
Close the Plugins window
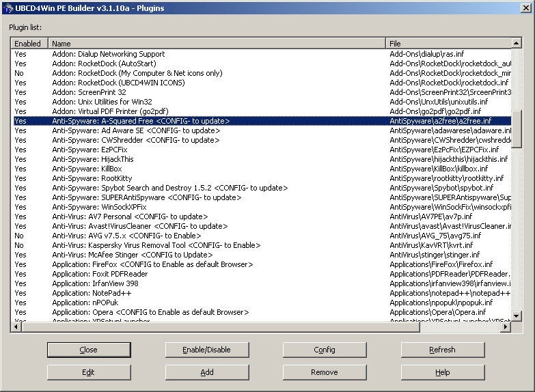(526, 8)
